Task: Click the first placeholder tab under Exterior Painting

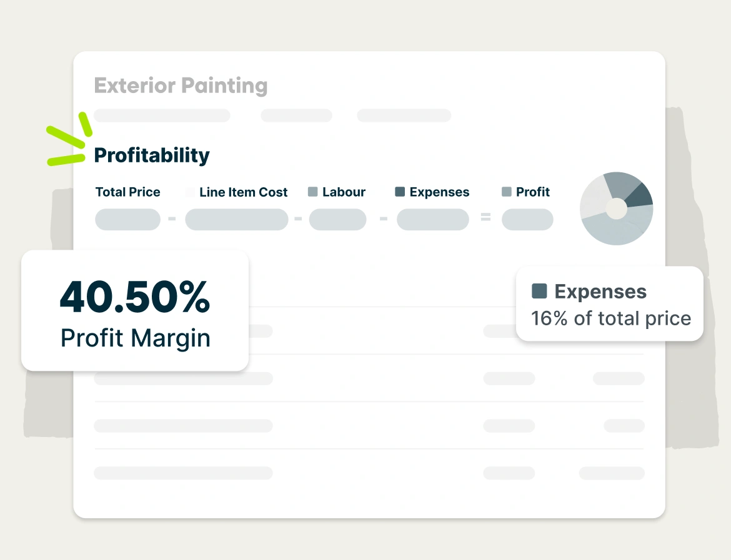Action: pos(162,115)
